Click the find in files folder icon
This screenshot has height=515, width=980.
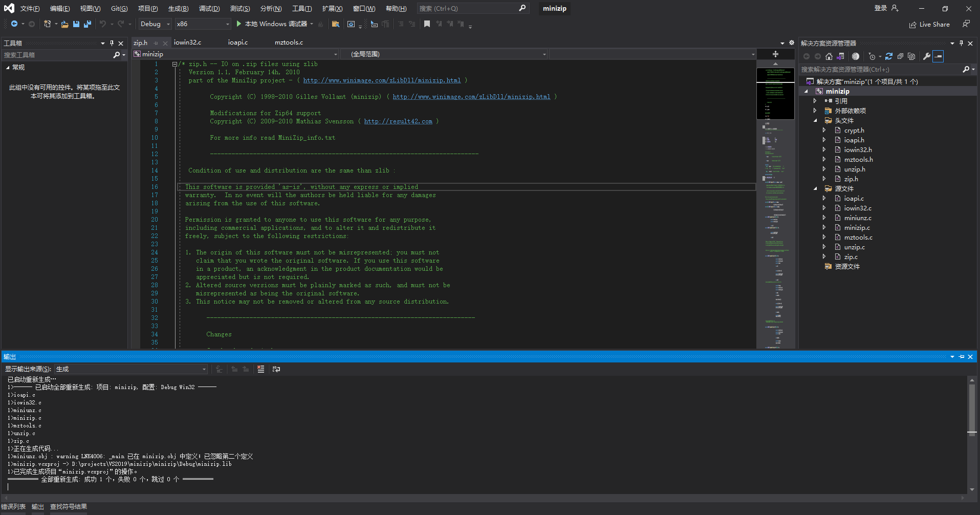(x=336, y=24)
